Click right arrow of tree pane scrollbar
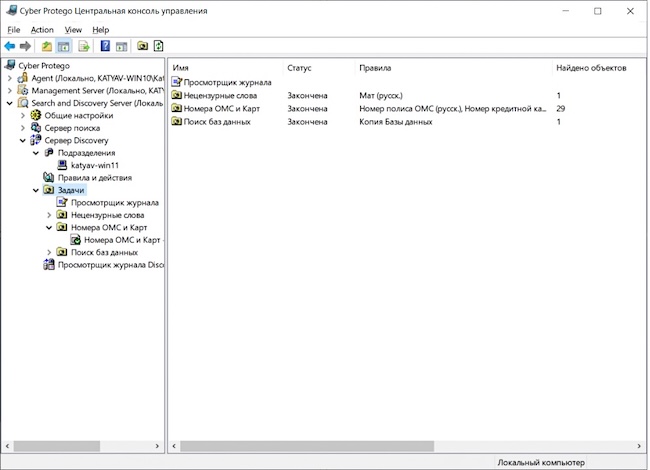The width and height of the screenshot is (650, 470). tap(157, 446)
